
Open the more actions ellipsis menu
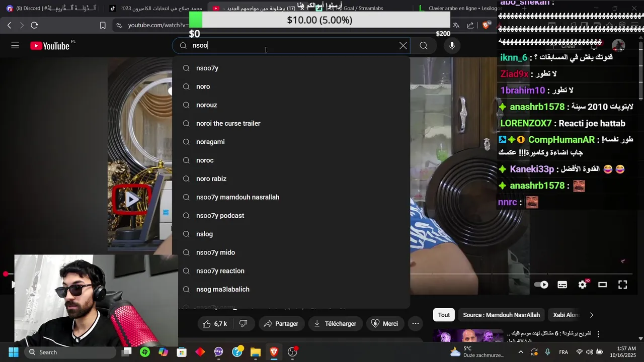pyautogui.click(x=416, y=324)
